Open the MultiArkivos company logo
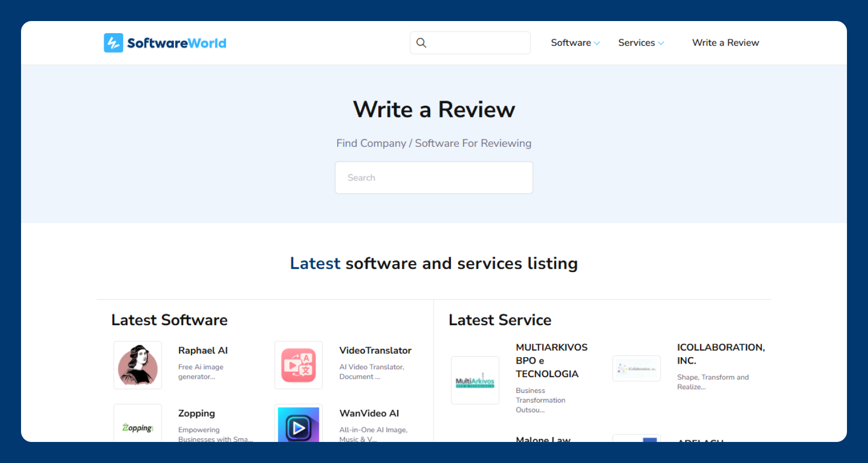 pyautogui.click(x=475, y=380)
